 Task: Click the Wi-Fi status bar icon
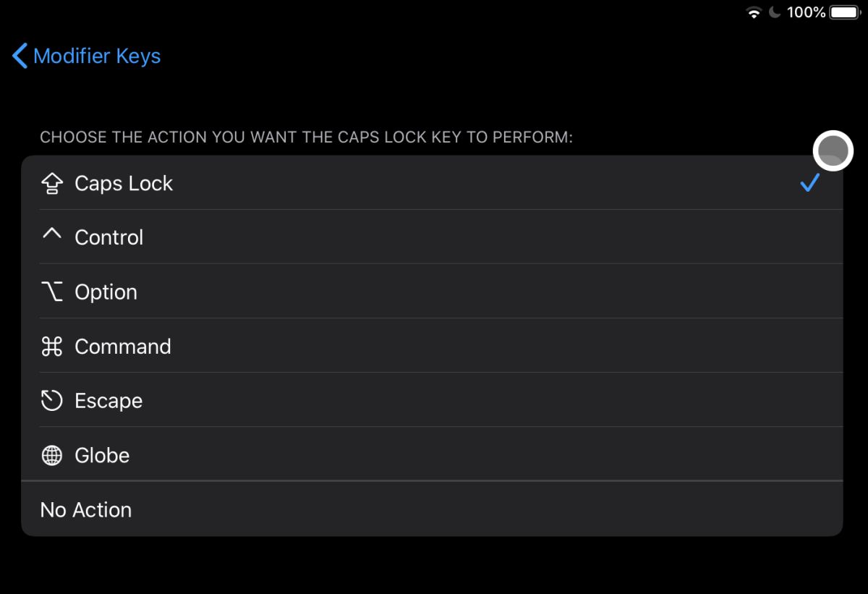pos(753,12)
